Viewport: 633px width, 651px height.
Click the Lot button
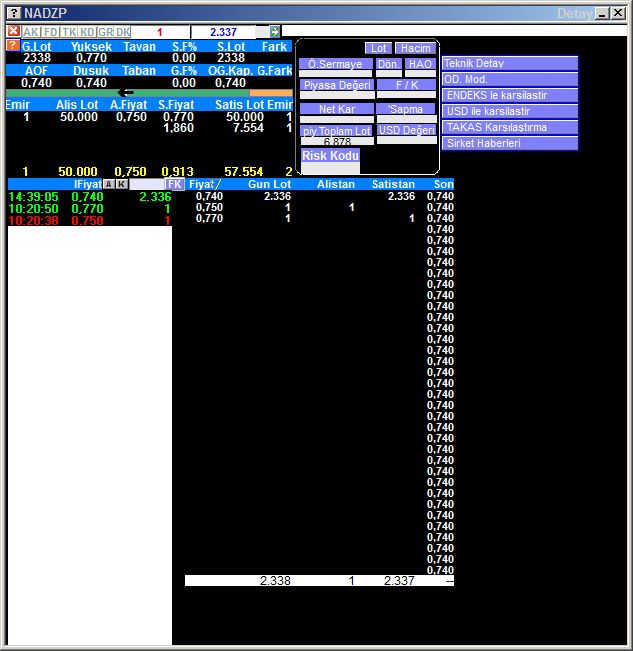pos(378,48)
